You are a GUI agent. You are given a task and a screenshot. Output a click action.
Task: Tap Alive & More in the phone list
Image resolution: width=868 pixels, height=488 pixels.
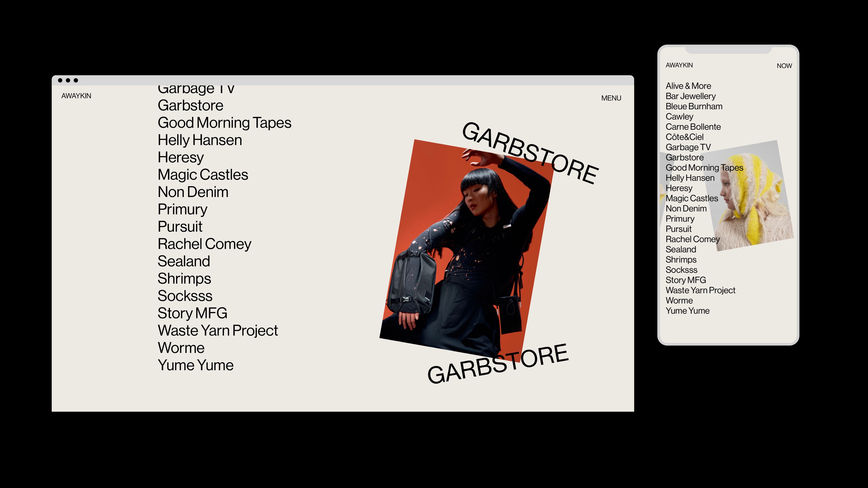click(688, 86)
